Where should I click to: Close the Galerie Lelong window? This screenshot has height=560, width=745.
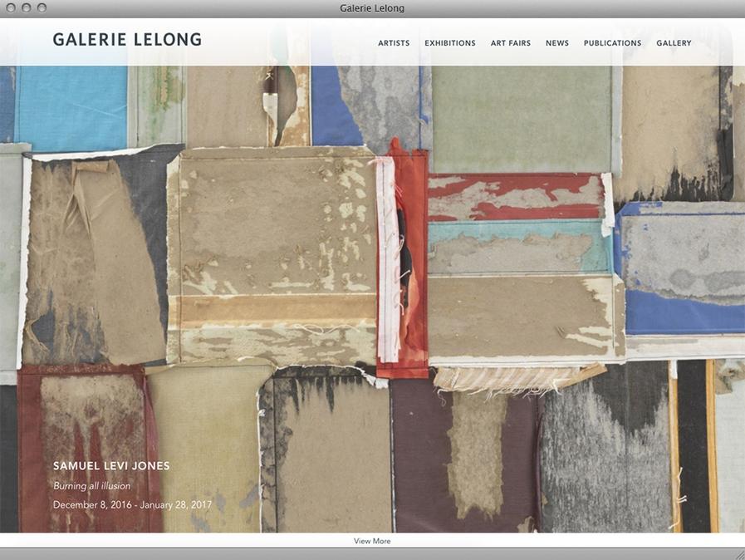click(11, 8)
